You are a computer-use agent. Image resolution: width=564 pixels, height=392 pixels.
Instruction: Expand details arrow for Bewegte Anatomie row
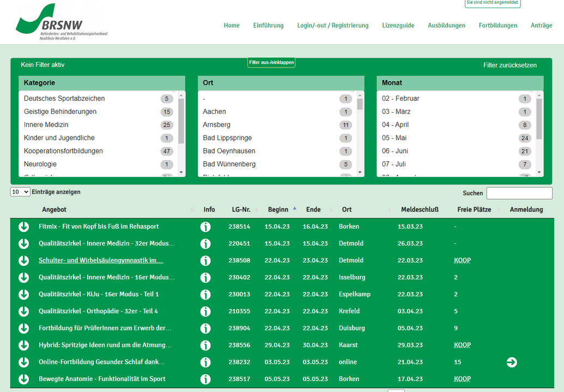[x=24, y=379]
